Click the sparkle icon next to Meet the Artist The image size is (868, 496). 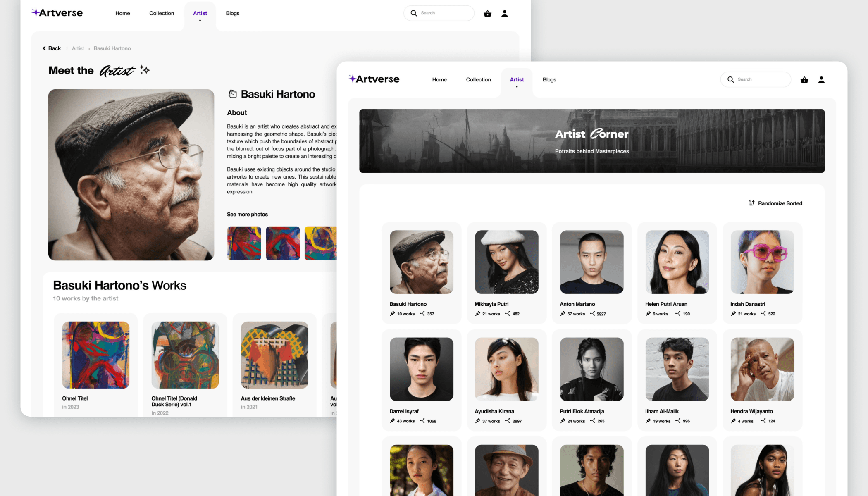click(x=144, y=70)
